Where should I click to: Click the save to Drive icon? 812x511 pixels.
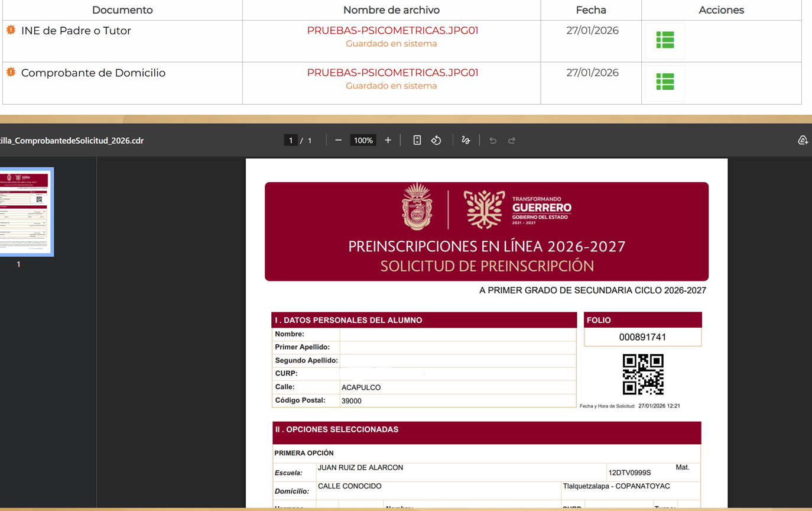[803, 140]
